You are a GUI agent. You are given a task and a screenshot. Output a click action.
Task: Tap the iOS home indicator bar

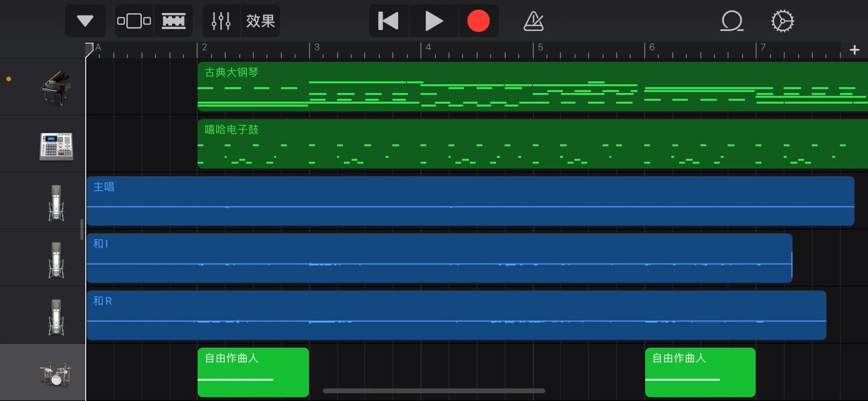pyautogui.click(x=434, y=391)
